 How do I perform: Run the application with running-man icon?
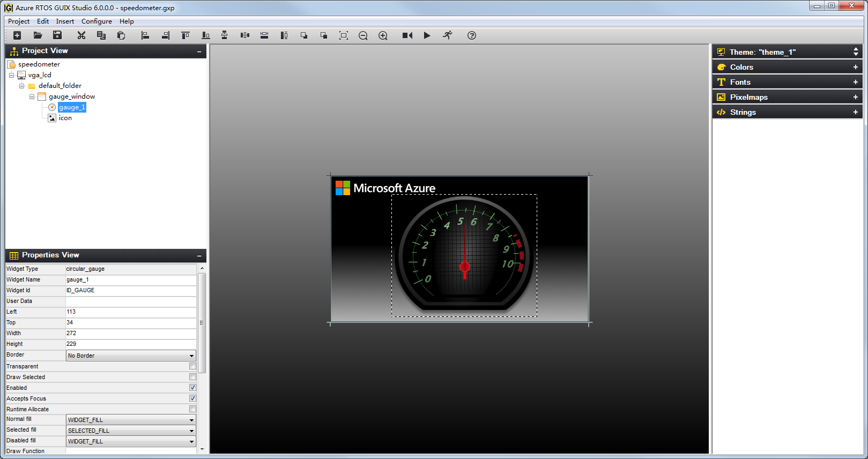point(448,35)
